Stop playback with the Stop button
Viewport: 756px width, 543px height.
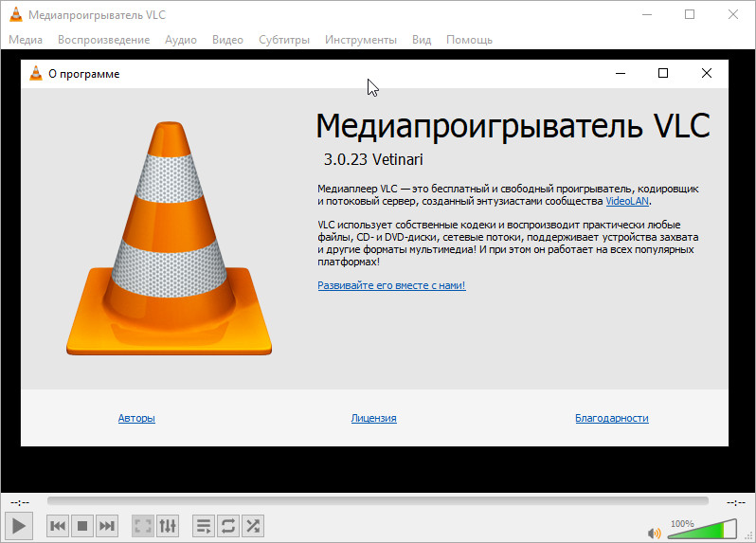pos(82,525)
